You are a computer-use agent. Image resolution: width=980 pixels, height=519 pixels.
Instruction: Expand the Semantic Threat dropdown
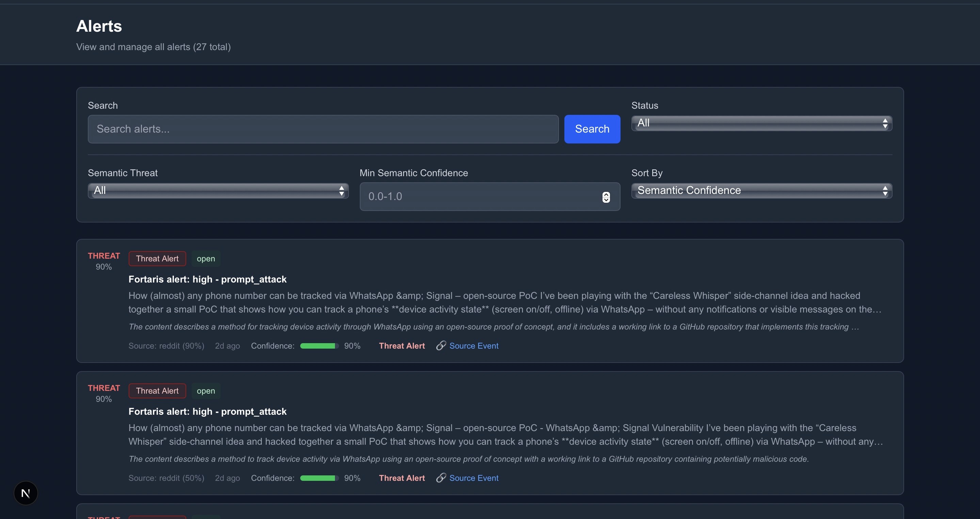point(218,190)
